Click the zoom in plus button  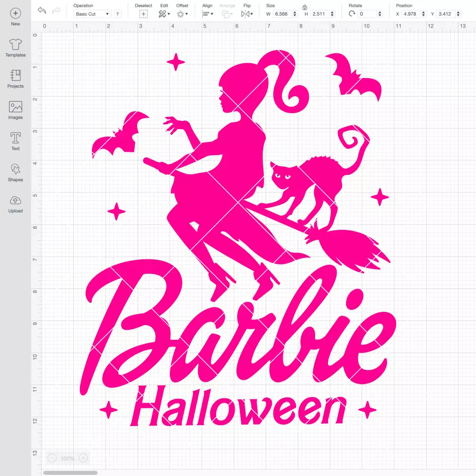click(x=83, y=458)
